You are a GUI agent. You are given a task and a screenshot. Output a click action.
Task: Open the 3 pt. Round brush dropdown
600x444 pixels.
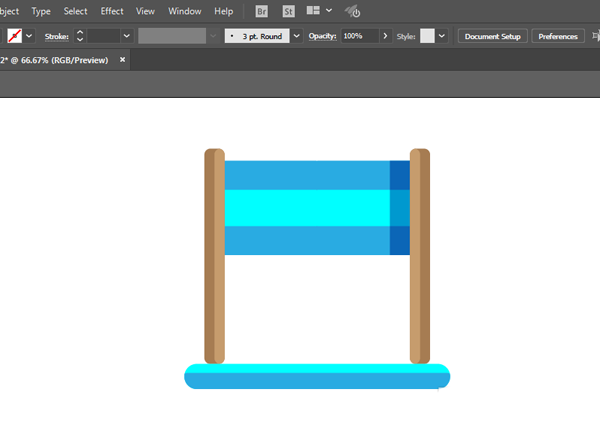296,36
